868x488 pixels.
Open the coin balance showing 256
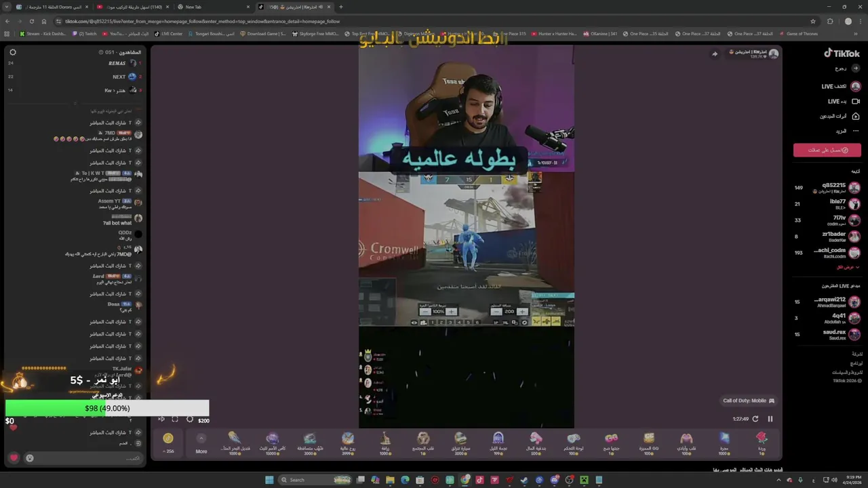[168, 443]
